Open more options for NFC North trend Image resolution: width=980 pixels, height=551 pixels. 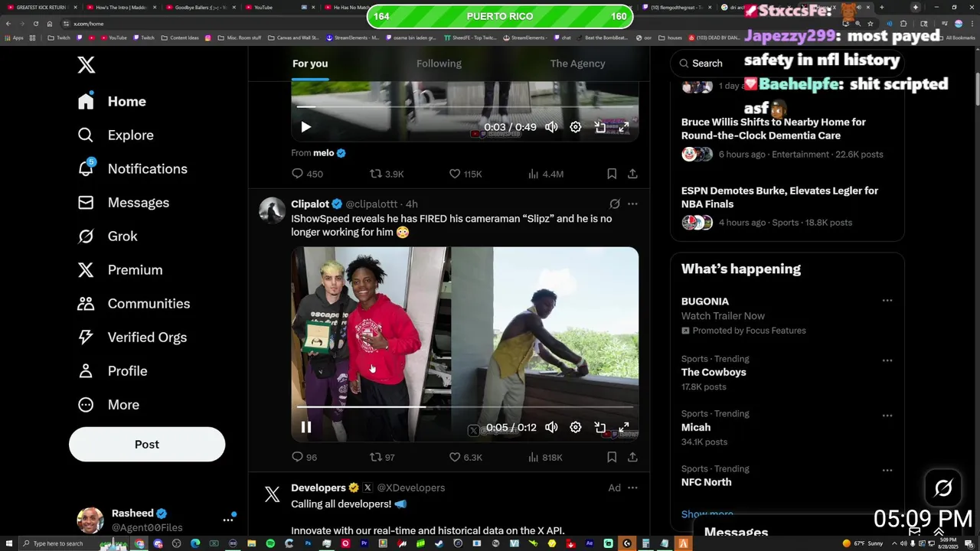(887, 470)
